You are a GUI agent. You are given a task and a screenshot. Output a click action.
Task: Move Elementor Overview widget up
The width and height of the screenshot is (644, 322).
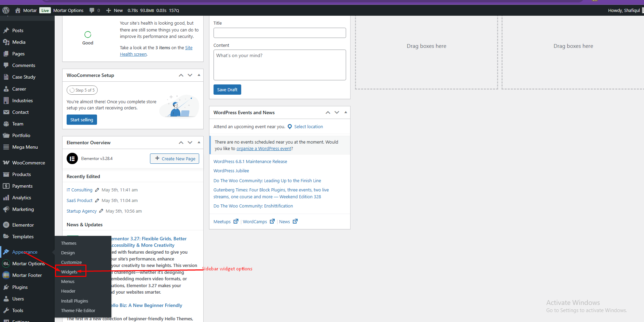[181, 143]
